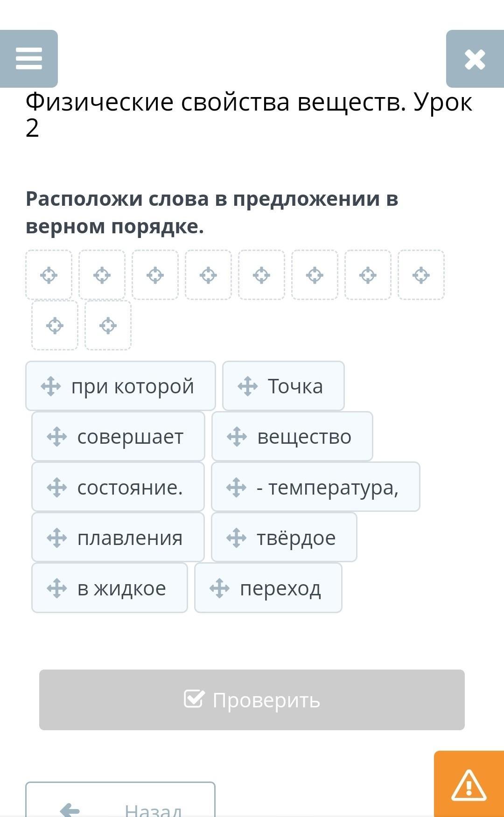Close the lesson with the X icon
The width and height of the screenshot is (504, 817).
coord(475,59)
